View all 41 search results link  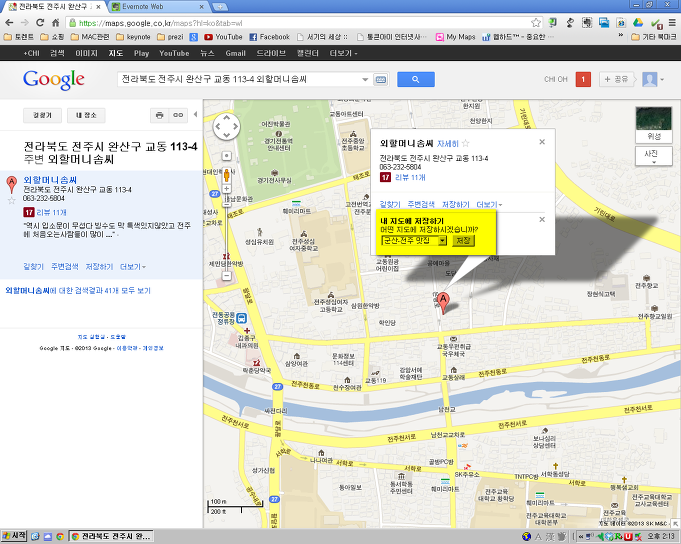tap(78, 290)
